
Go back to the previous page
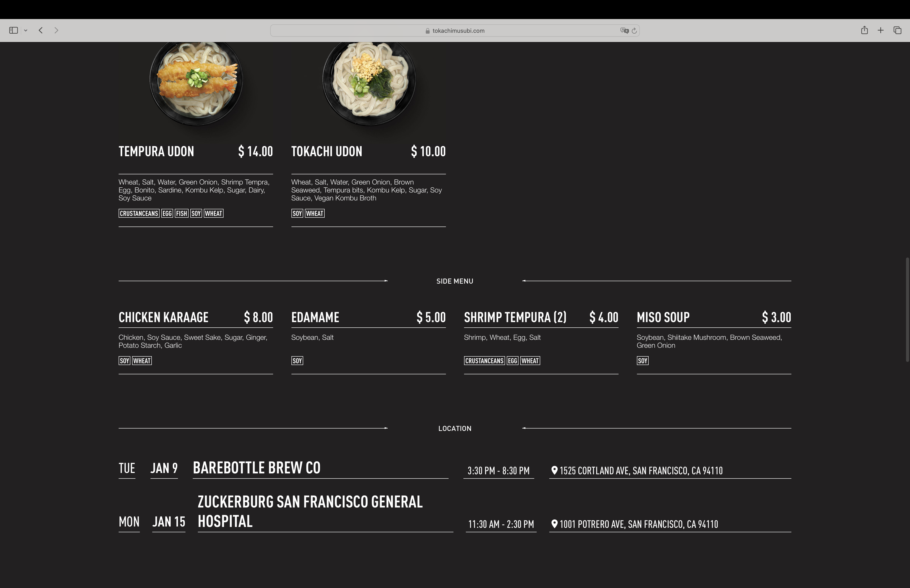coord(40,30)
